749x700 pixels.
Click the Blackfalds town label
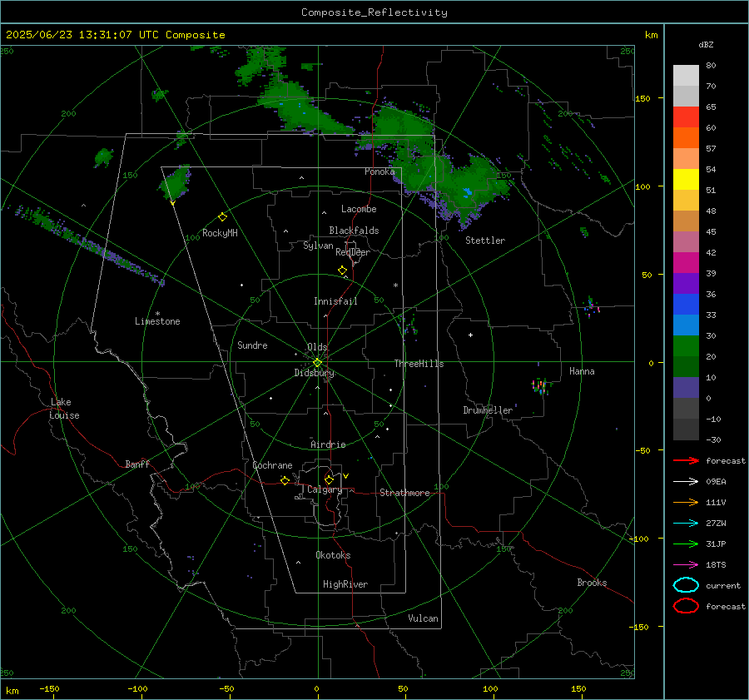[354, 231]
